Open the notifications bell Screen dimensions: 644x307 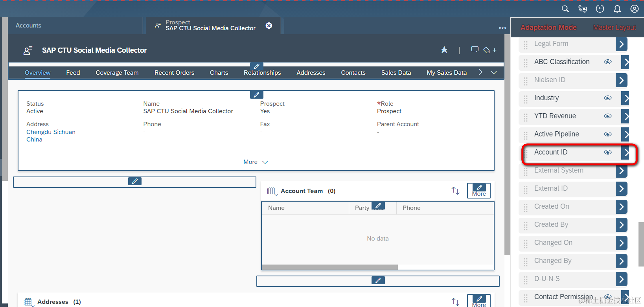click(x=617, y=9)
